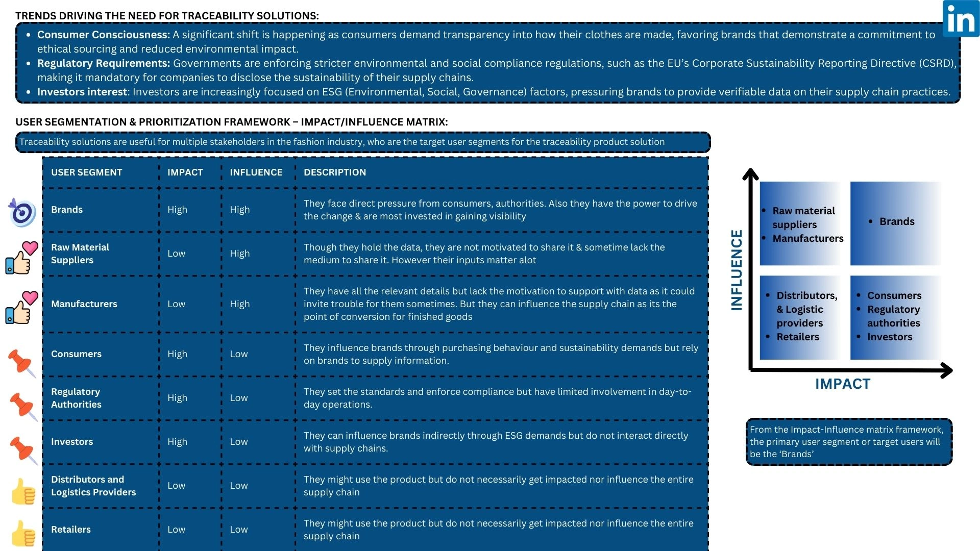
Task: Click yellow thumbs-up beside Distributors and Logistics Providers
Action: [23, 492]
